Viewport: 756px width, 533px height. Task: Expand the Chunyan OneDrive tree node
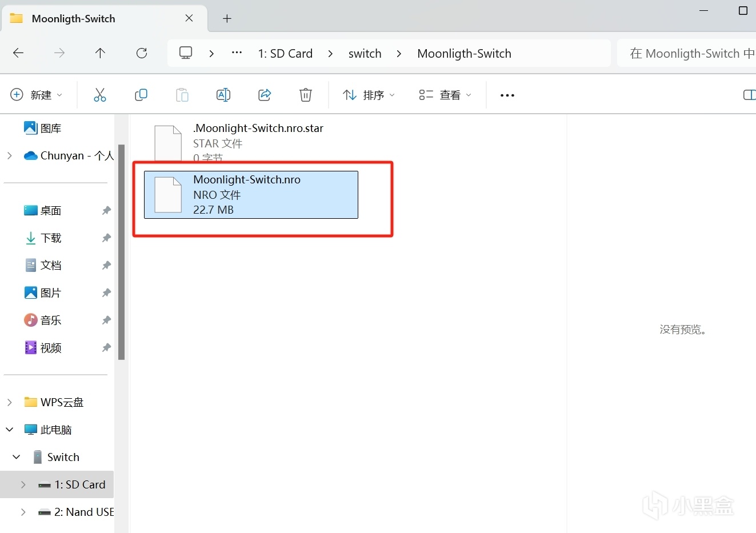point(9,155)
